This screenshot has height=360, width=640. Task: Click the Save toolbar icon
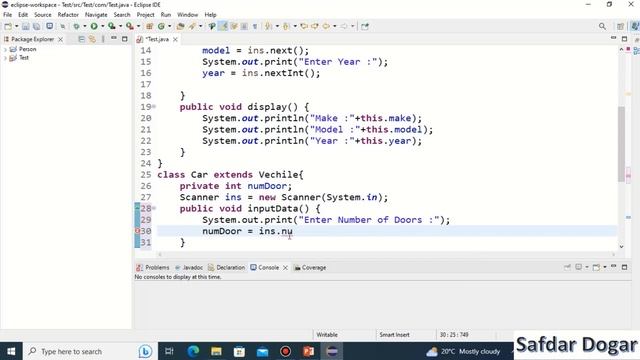click(25, 26)
